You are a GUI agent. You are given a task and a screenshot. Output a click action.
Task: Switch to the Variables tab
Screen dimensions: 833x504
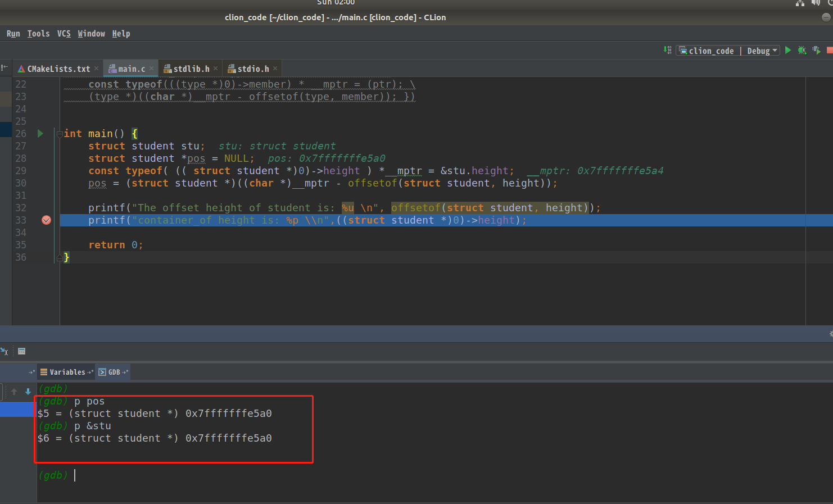click(x=66, y=371)
